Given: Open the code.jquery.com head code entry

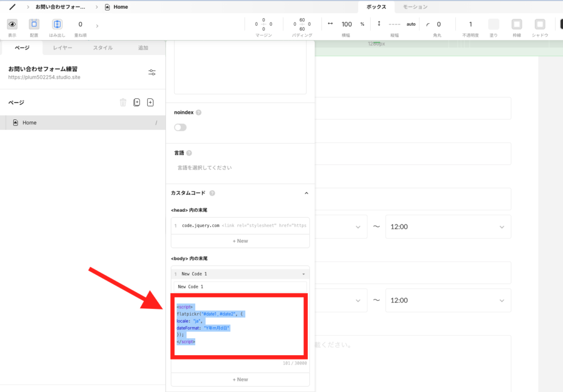Looking at the screenshot, I should 240,225.
